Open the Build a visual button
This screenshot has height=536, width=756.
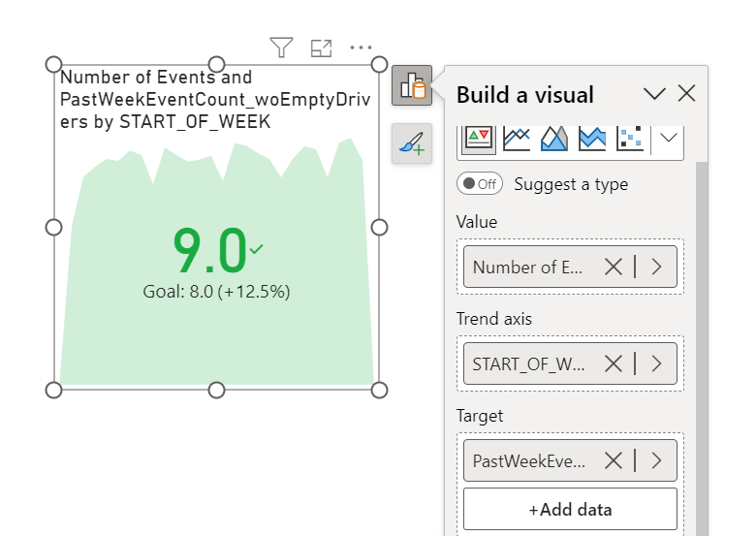pos(412,85)
